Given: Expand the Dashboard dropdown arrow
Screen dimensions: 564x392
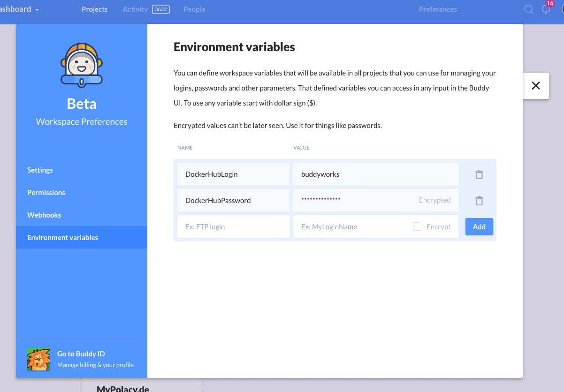Looking at the screenshot, I should tap(37, 10).
